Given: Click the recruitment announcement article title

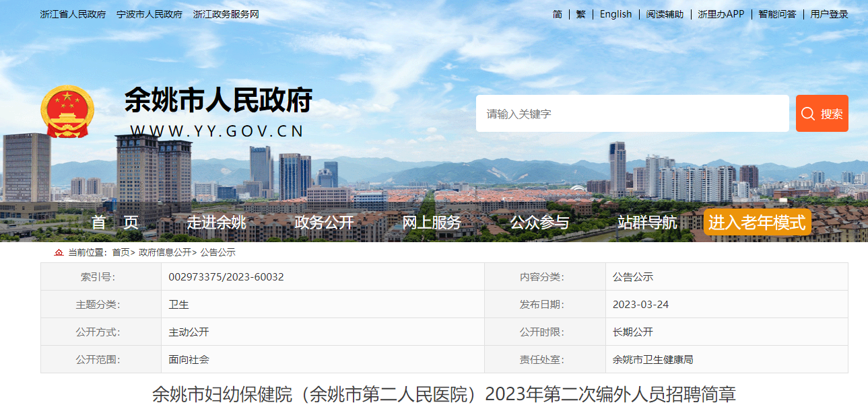Looking at the screenshot, I should click(x=444, y=394).
